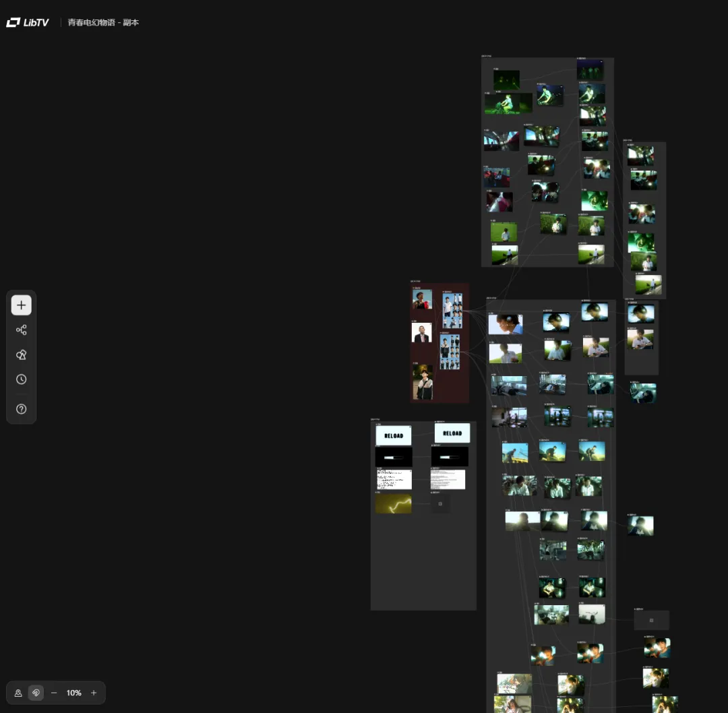Select the lower character sheet thumbnail with dark outfits
Image resolution: width=728 pixels, height=713 pixels.
tap(450, 352)
